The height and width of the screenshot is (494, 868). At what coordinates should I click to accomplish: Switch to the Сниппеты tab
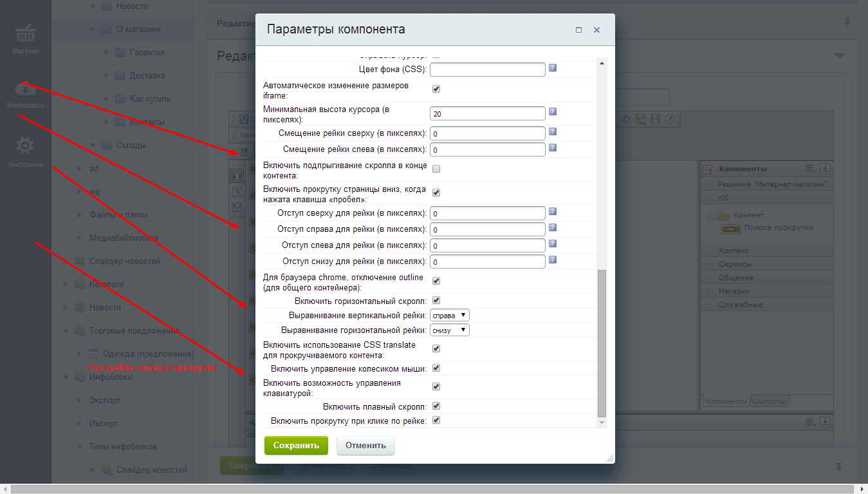pos(770,401)
